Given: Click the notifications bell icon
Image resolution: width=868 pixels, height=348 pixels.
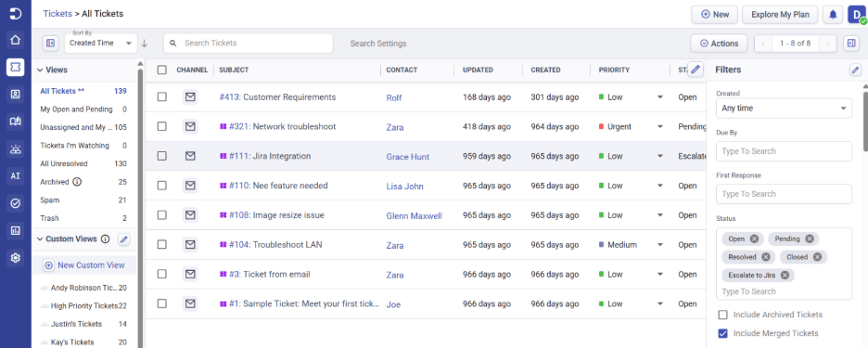Looking at the screenshot, I should pyautogui.click(x=833, y=15).
